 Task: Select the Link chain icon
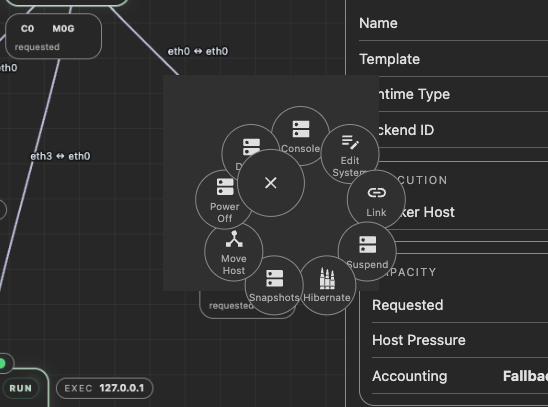(x=376, y=200)
